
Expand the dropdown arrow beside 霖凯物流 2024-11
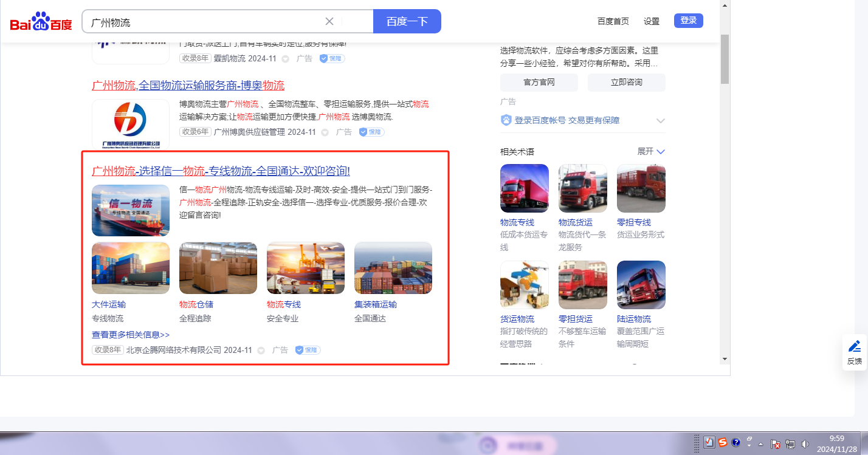[285, 59]
